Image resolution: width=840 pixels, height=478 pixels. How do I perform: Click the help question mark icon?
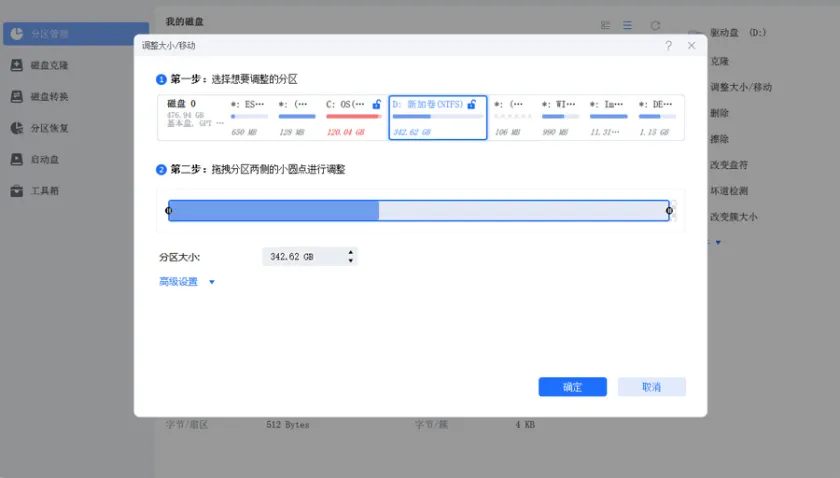[x=668, y=46]
